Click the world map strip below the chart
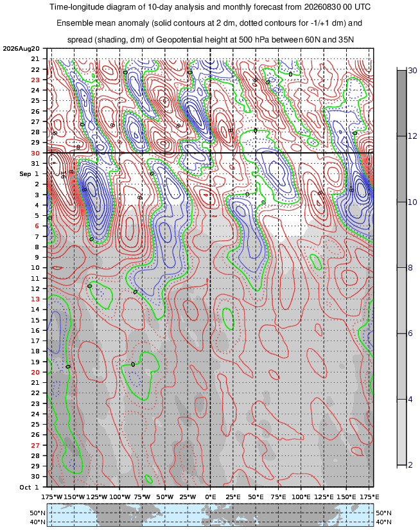The image size is (420, 530). click(210, 515)
